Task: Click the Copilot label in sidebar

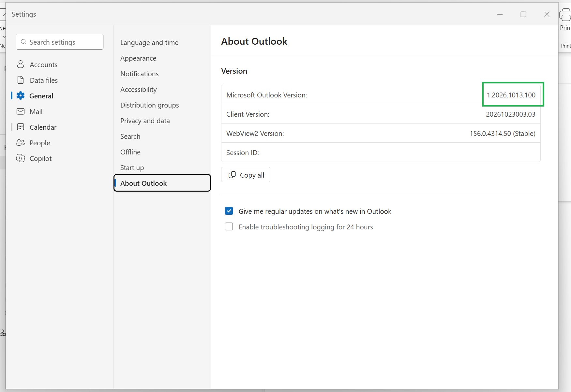Action: [x=41, y=159]
